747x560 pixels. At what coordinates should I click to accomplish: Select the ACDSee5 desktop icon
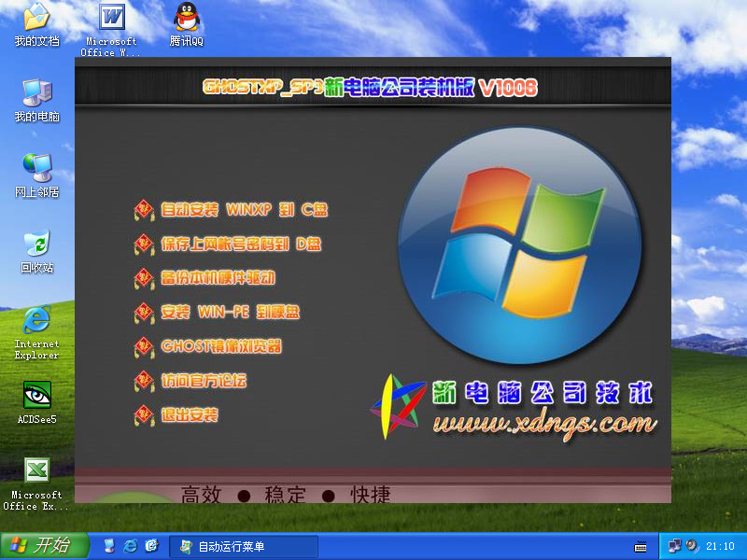(x=36, y=402)
